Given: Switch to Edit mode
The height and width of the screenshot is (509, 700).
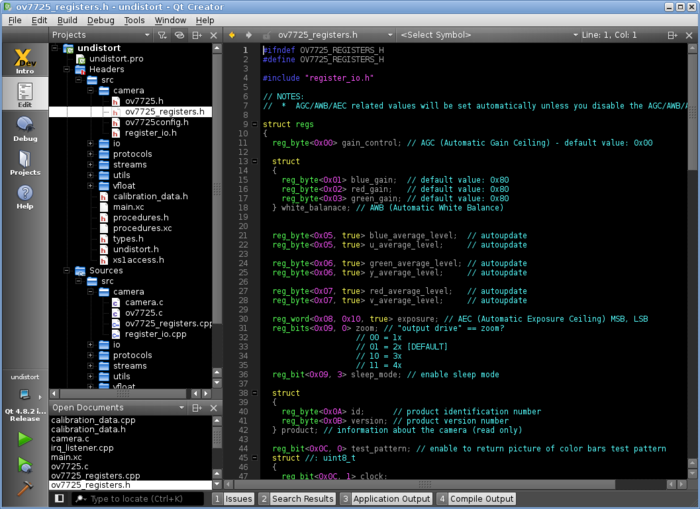Looking at the screenshot, I should click(25, 93).
